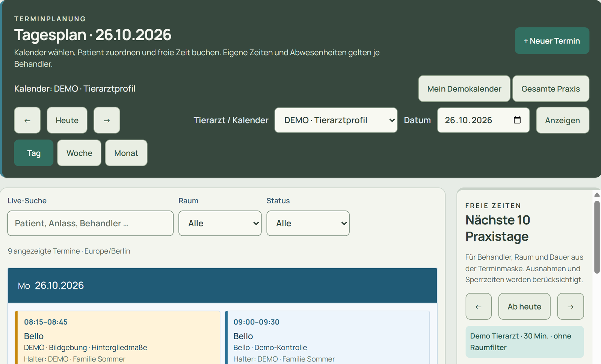601x364 pixels.
Task: Open the 09:00–09:30 Bello Demo-Kontrolle appointment
Action: pos(327,338)
